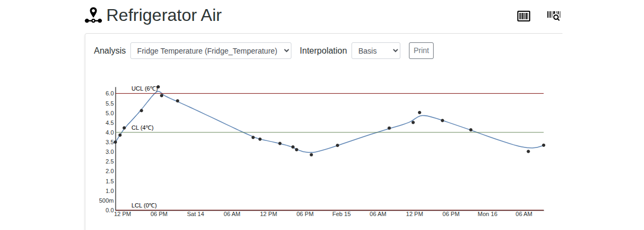Click the Sat 14 date axis label
The height and width of the screenshot is (230, 644).
coord(195,214)
